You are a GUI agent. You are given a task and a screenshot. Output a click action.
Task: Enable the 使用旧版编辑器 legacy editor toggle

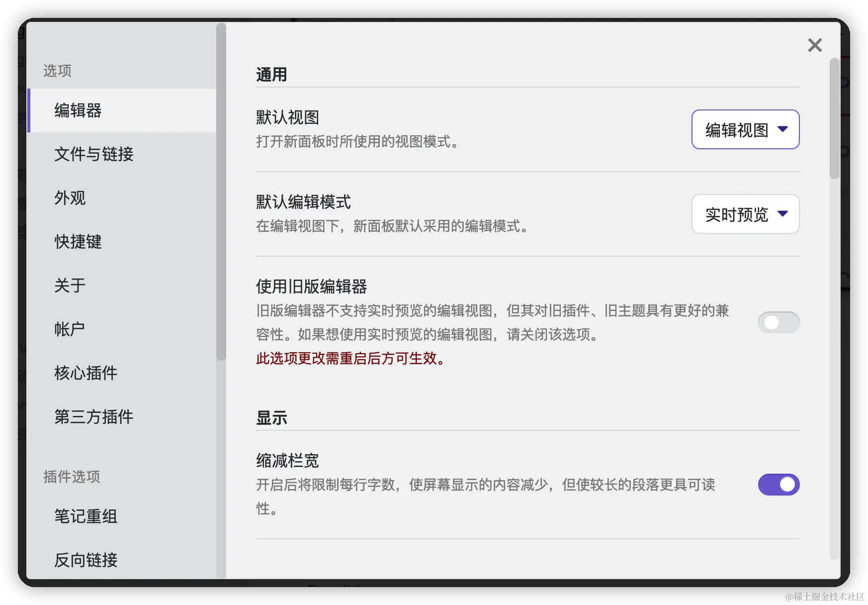pos(779,322)
